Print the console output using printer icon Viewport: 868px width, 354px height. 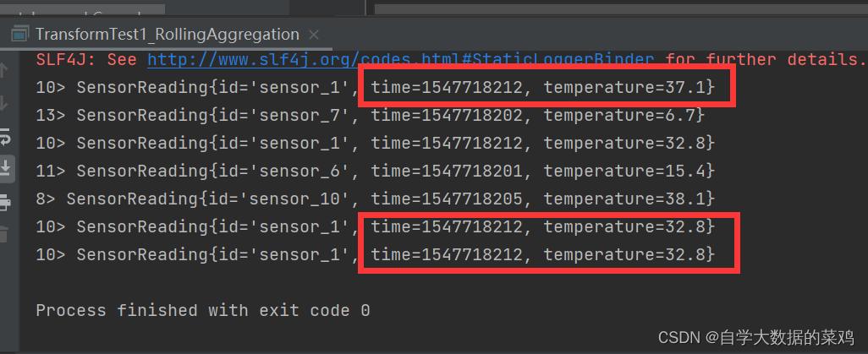point(6,203)
